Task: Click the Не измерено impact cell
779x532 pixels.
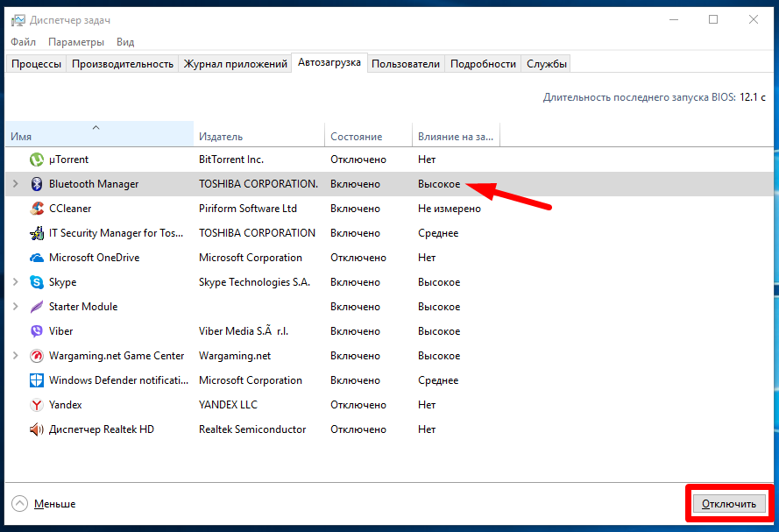Action: click(x=450, y=209)
